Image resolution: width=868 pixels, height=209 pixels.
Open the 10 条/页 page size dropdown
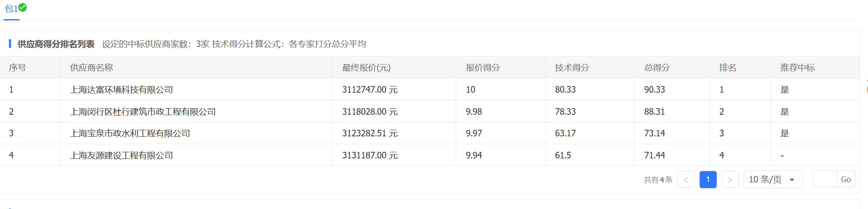click(x=773, y=180)
